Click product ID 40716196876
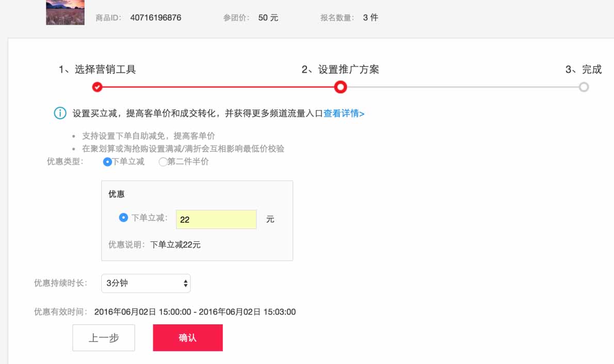The image size is (614, 364). tap(156, 18)
